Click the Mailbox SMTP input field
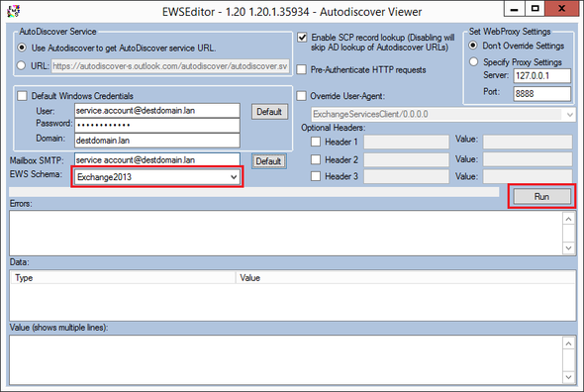Viewport: 584px width, 392px height. coord(156,159)
